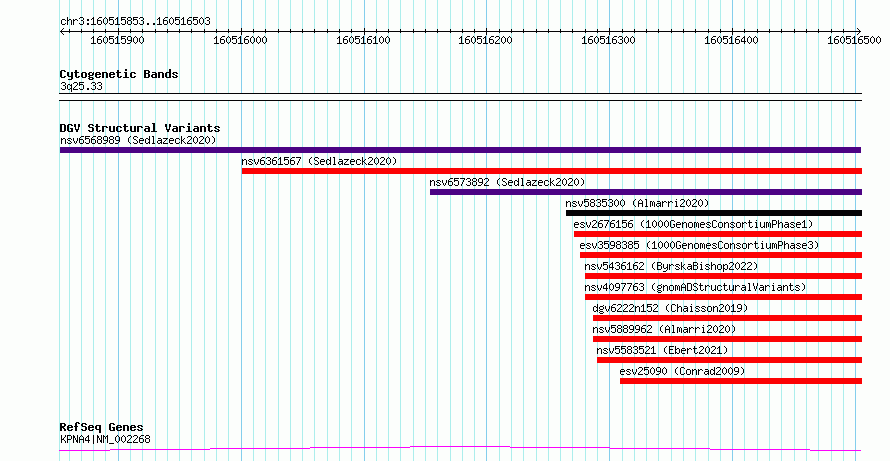Select nsv5436162 (ByrskaBishop2022) label
The width and height of the screenshot is (890, 461).
pyautogui.click(x=671, y=266)
